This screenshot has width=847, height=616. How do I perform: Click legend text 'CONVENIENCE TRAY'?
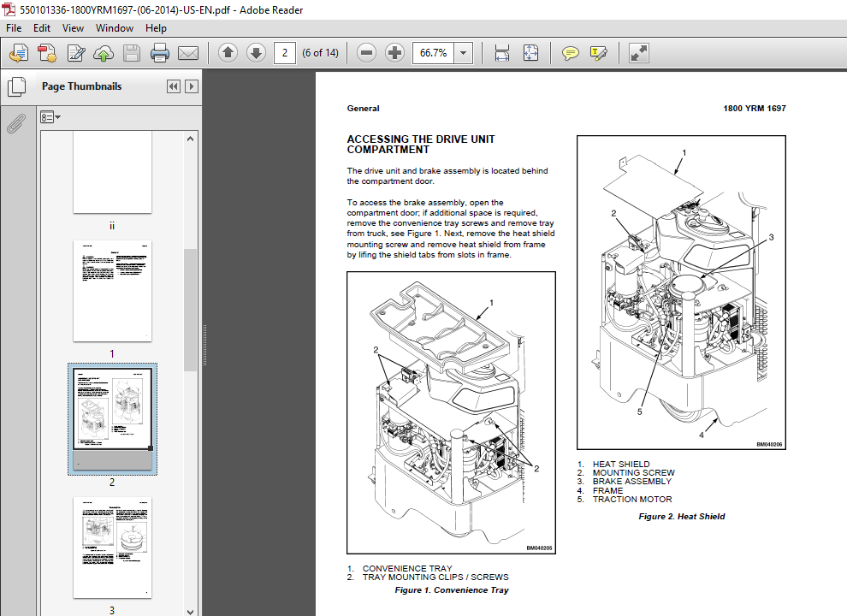407,568
